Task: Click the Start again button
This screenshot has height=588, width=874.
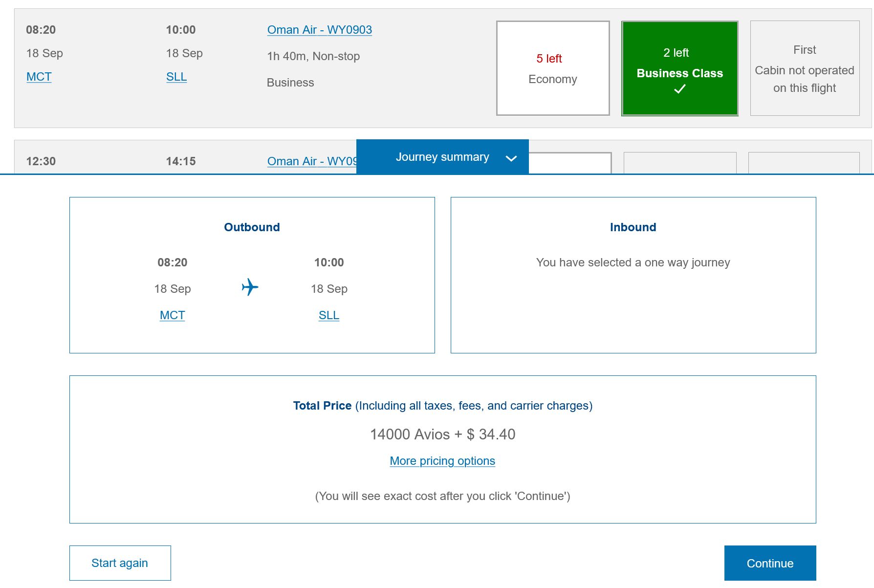Action: [x=120, y=563]
